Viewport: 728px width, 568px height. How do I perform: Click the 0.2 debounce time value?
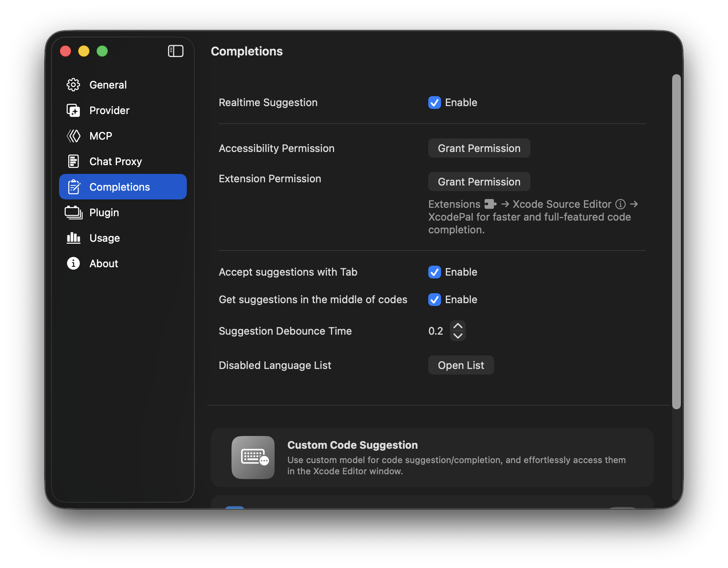(435, 331)
